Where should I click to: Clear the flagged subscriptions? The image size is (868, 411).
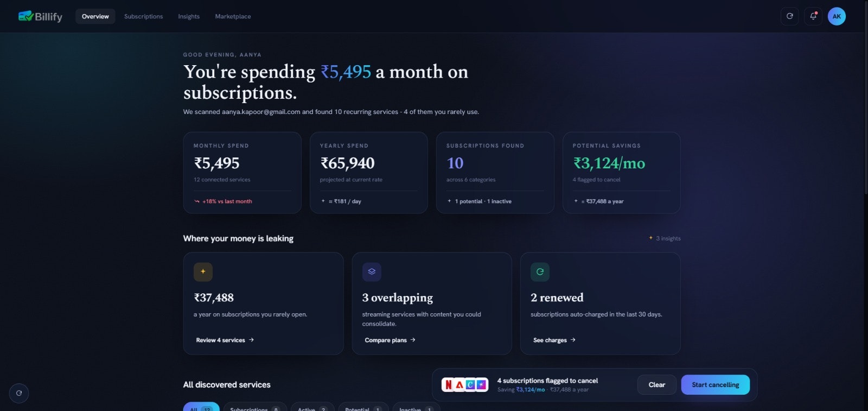pos(657,385)
